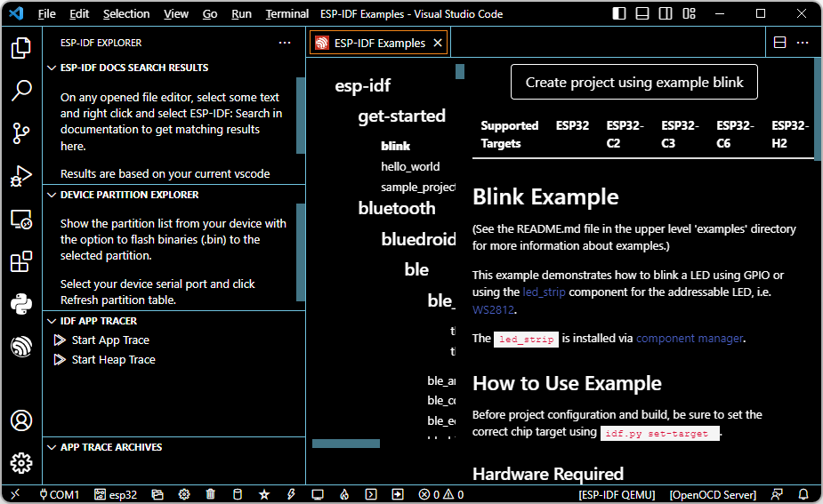Click the examples tree vertical scrollbar thumb
Viewport: 823px width, 504px height.
point(460,72)
